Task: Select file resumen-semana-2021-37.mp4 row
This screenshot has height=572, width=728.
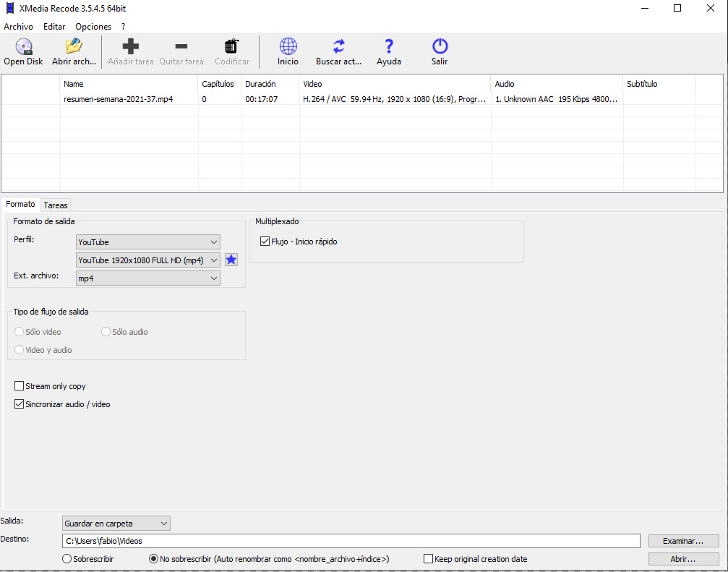Action: tap(362, 99)
